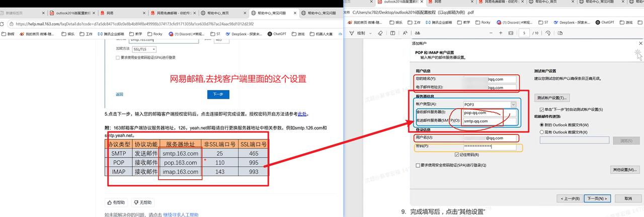Image resolution: width=644 pixels, height=217 pixels.
Task: Open ST bookmark folder in left window
Action: tap(216, 34)
